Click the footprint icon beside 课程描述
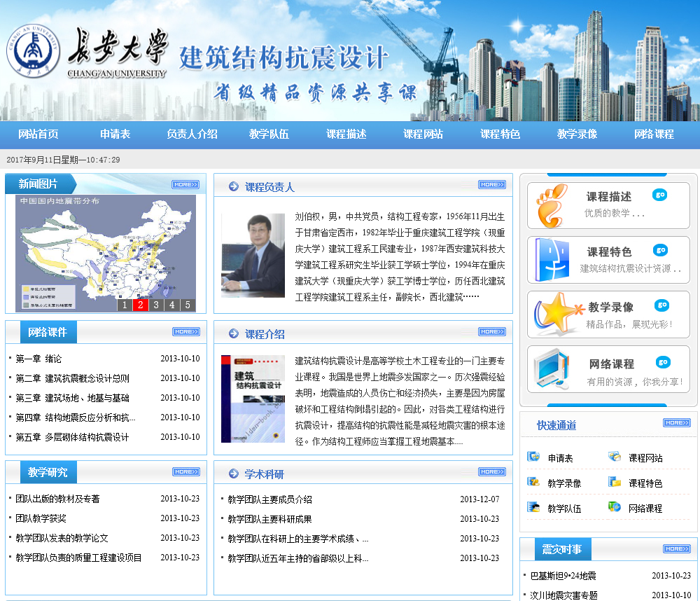This screenshot has height=601, width=700. [x=552, y=205]
